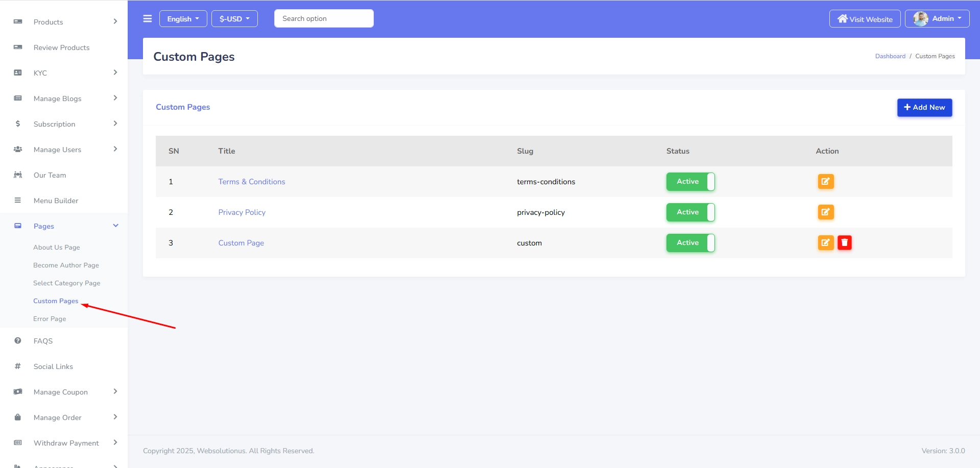Open Our Team menu item
Image resolution: width=980 pixels, height=468 pixels.
[50, 175]
